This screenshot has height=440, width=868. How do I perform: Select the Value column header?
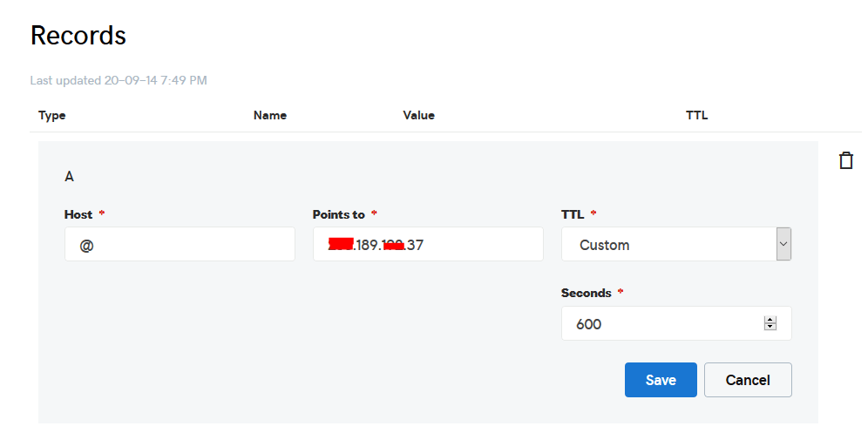(418, 115)
